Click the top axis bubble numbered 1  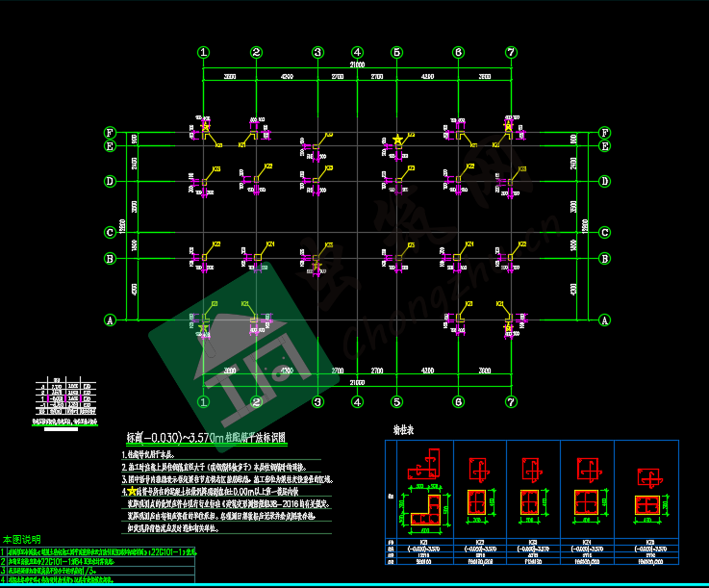pyautogui.click(x=204, y=52)
